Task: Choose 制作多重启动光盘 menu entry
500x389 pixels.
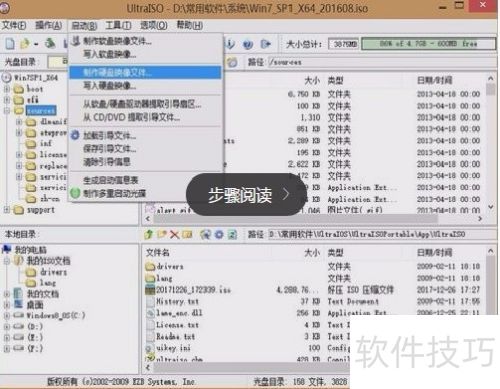Action: coord(145,193)
